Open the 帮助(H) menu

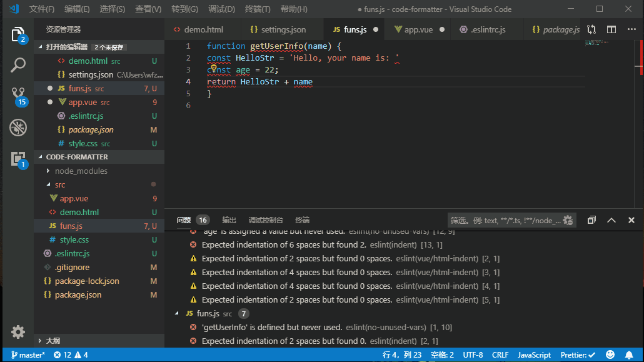[x=294, y=9]
